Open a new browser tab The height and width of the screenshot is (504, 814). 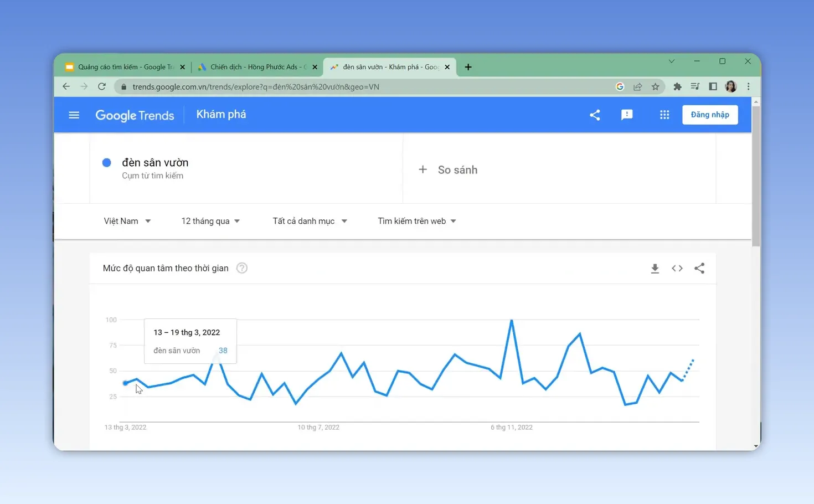[468, 67]
